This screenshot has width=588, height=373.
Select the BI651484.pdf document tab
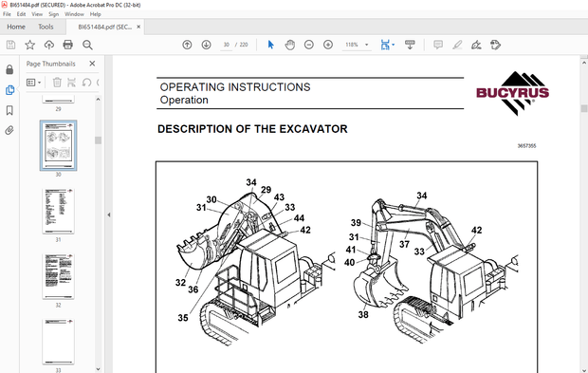tap(105, 27)
